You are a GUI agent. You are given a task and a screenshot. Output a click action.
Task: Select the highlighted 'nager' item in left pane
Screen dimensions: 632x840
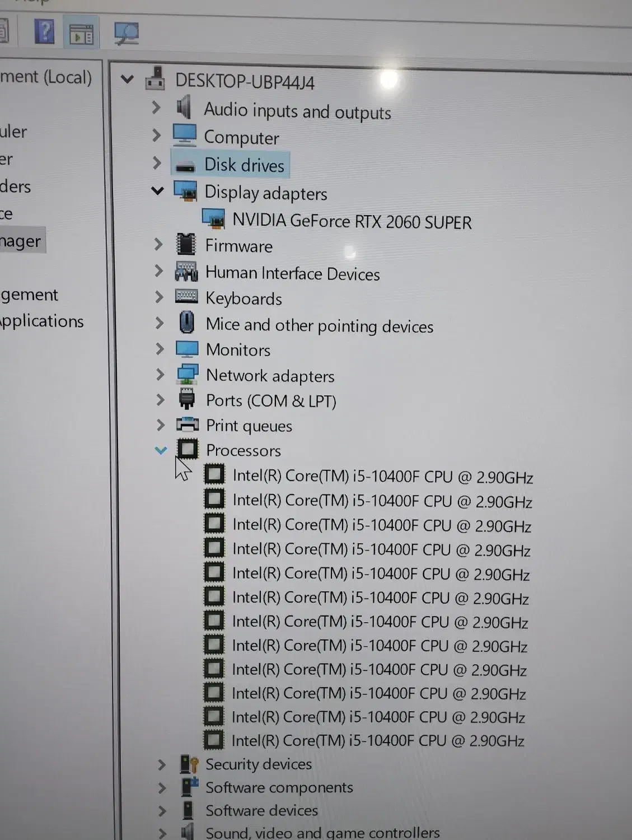click(21, 241)
